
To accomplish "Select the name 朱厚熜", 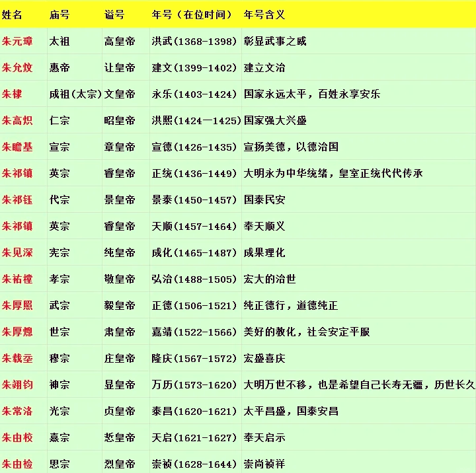I will click(x=17, y=332).
